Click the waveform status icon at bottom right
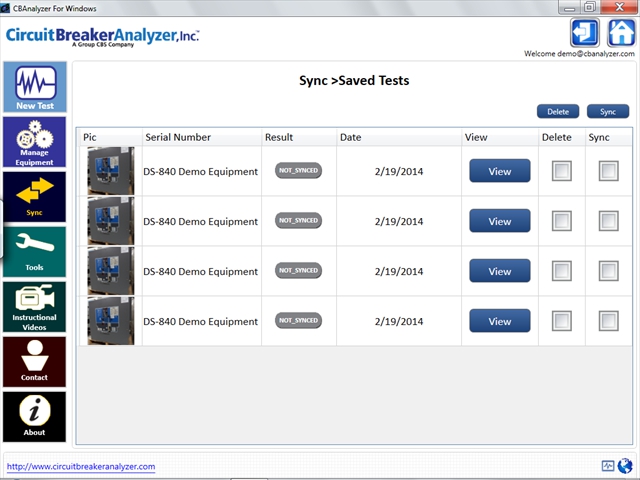This screenshot has height=480, width=640. click(x=608, y=466)
